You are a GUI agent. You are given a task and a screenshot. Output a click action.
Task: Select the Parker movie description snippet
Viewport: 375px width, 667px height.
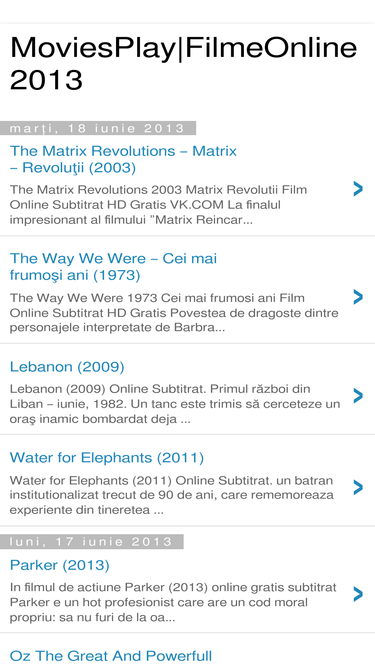pyautogui.click(x=173, y=602)
